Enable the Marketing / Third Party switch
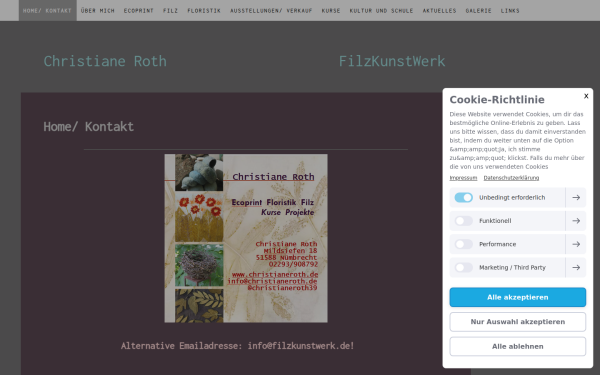The image size is (600, 375). coord(463,267)
